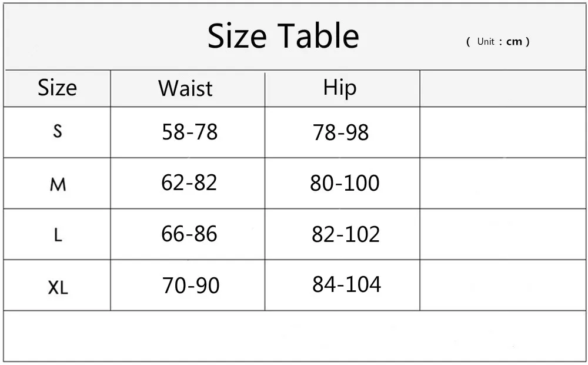
Task: Click the empty cell in the S row
Action: [x=503, y=132]
